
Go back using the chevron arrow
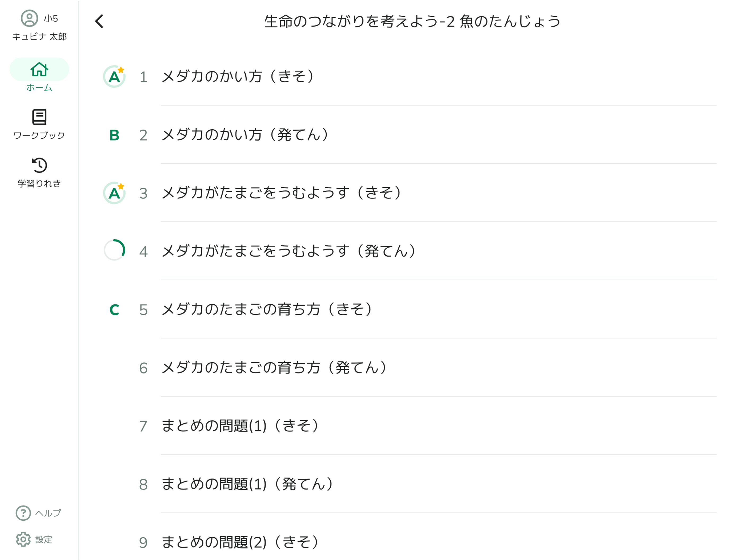pyautogui.click(x=99, y=21)
